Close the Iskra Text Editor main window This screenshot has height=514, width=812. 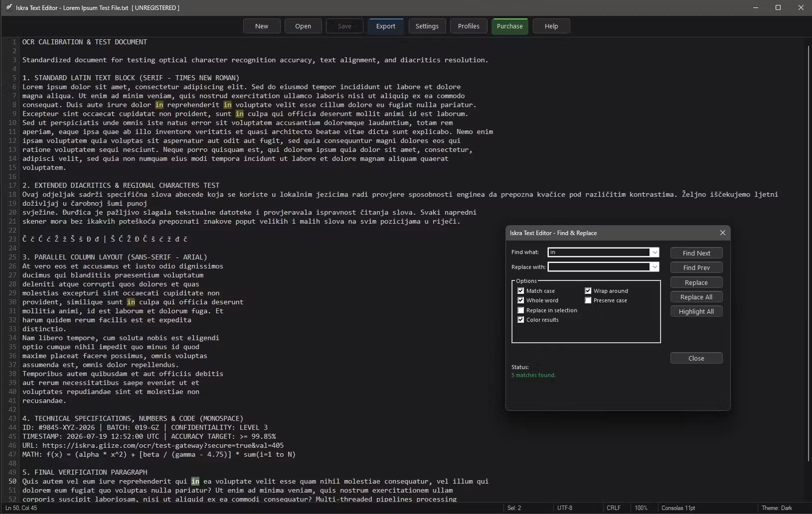[x=801, y=7]
